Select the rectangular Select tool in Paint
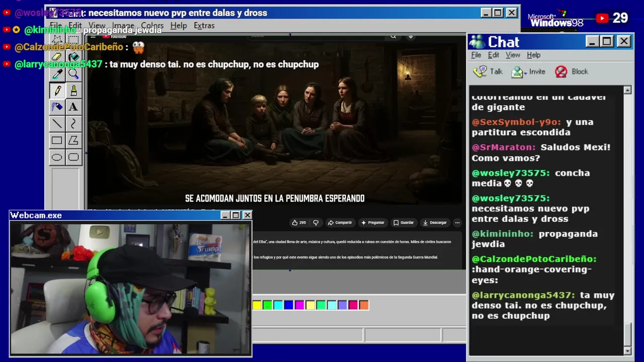This screenshot has height=362, width=644. pos(73,40)
